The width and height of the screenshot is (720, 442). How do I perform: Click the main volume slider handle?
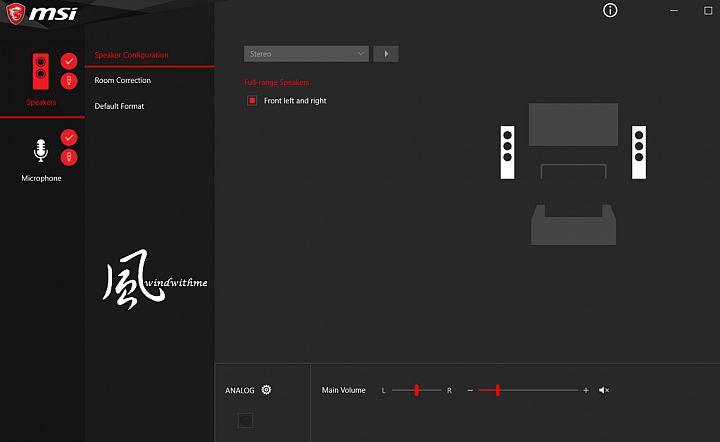pyautogui.click(x=497, y=390)
